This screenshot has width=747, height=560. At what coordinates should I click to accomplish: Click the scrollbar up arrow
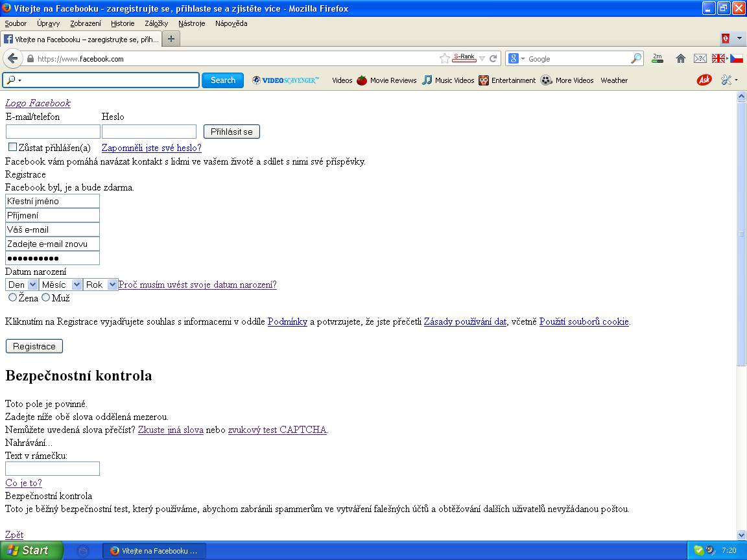(741, 96)
